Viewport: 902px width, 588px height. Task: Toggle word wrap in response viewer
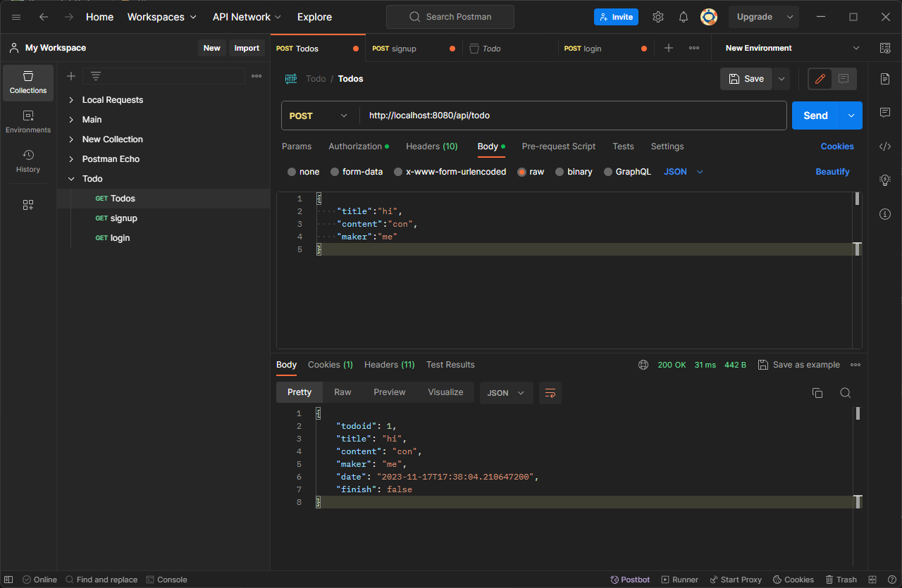(x=550, y=393)
